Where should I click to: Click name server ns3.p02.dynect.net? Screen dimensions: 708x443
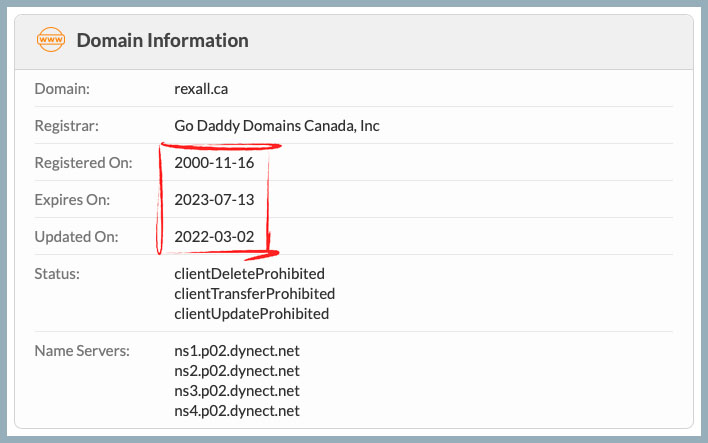coord(237,391)
